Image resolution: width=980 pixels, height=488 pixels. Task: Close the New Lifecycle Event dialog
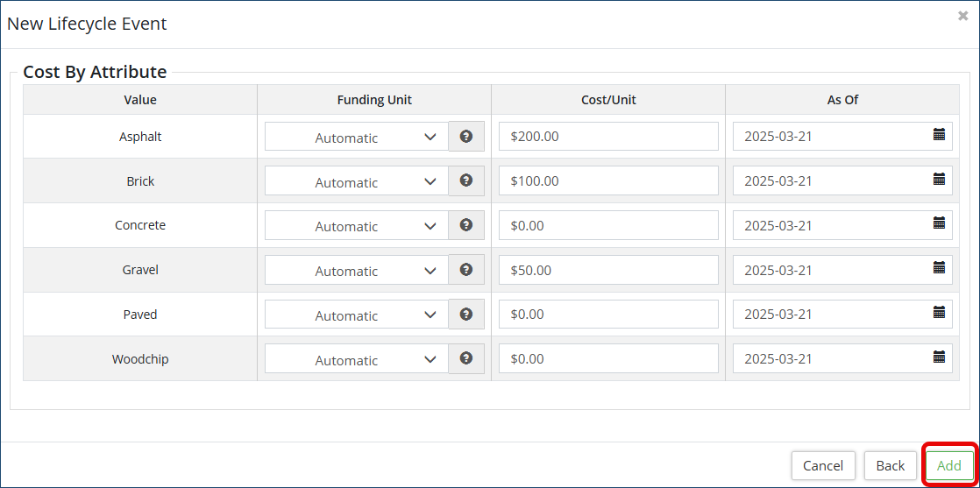click(963, 16)
